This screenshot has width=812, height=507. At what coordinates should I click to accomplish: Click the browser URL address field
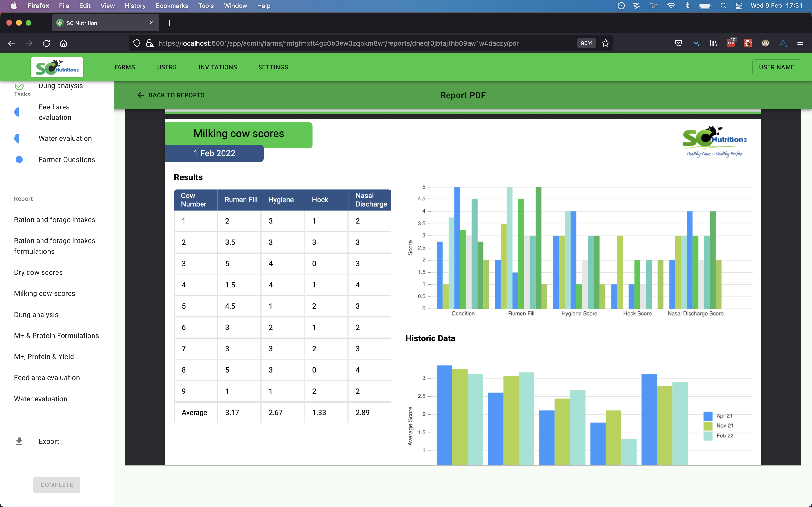[x=339, y=43]
